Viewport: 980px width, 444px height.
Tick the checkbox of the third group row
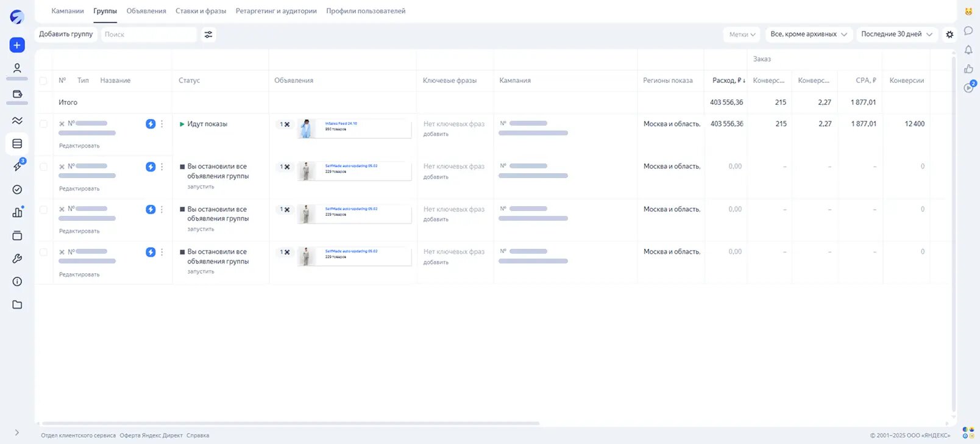coord(43,209)
